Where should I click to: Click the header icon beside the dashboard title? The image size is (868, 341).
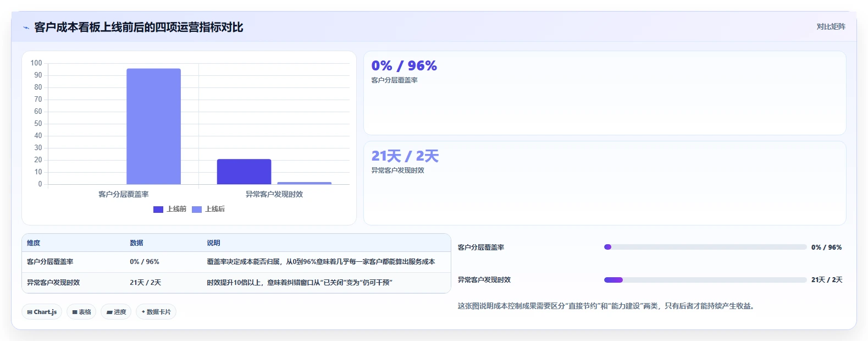[x=26, y=28]
